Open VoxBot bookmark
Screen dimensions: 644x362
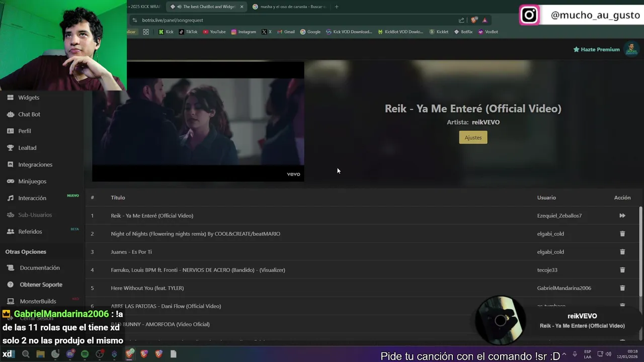pos(488,32)
